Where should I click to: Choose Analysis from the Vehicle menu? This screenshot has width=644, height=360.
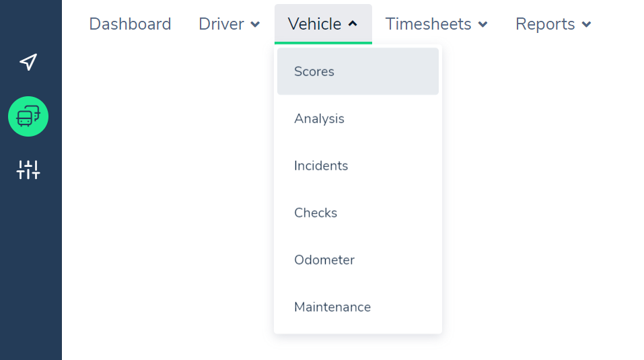coord(358,118)
